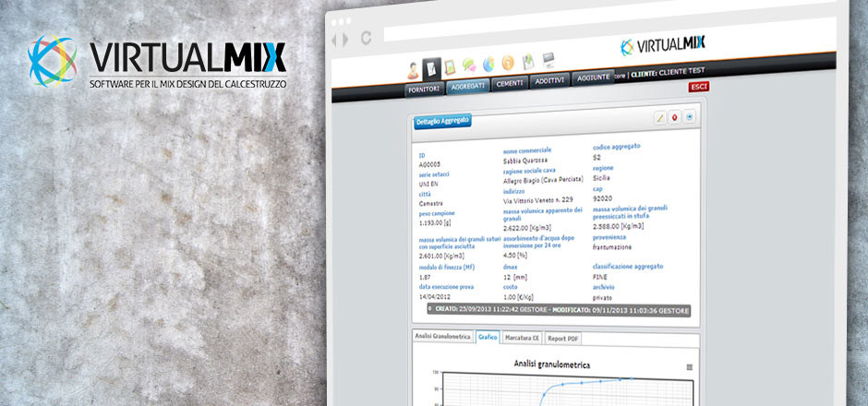Screen dimensions: 868x406
Task: Open the chart menu icon beside Analisi granulometrica
Action: [x=689, y=366]
